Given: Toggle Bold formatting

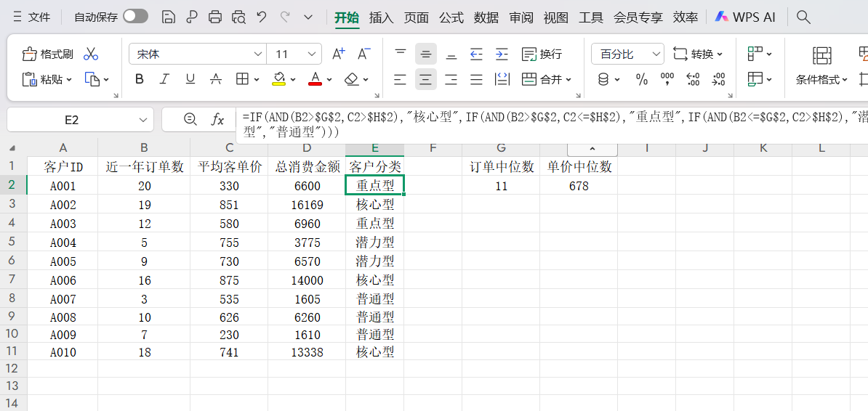Looking at the screenshot, I should coord(140,79).
